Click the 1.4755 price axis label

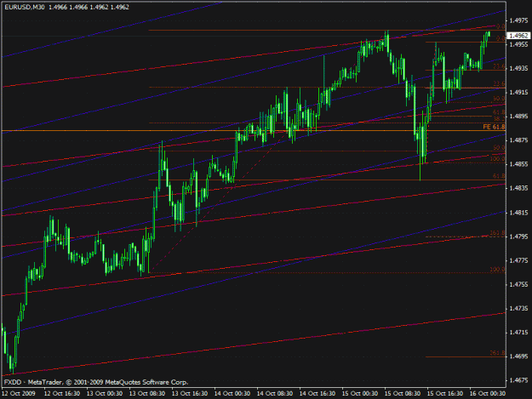coord(518,284)
